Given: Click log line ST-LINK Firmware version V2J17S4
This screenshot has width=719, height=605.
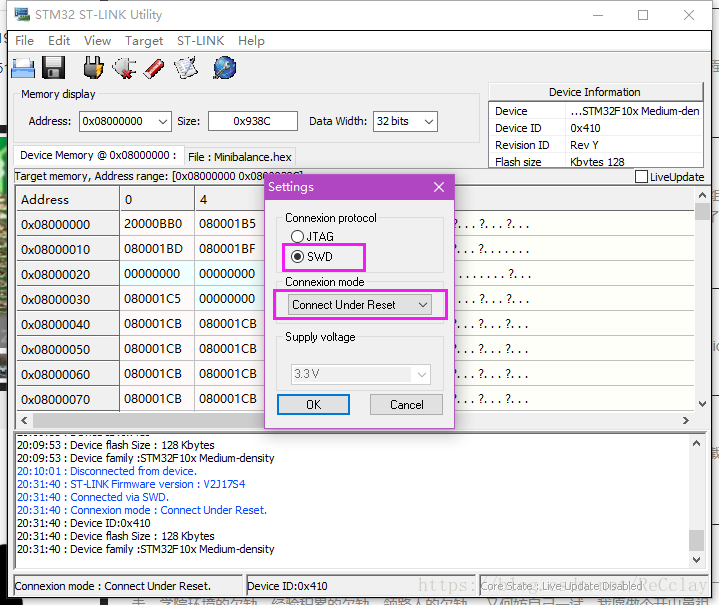Looking at the screenshot, I should click(x=131, y=484).
